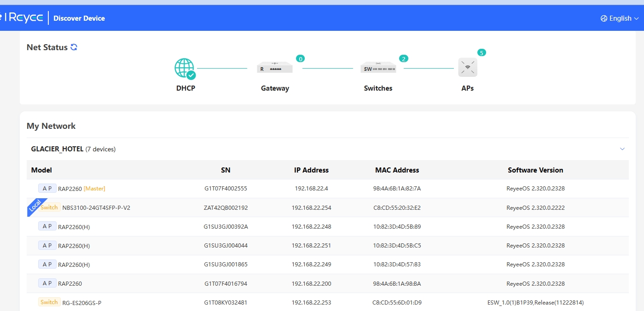Open the Switches device icon
644x311 pixels.
click(378, 68)
